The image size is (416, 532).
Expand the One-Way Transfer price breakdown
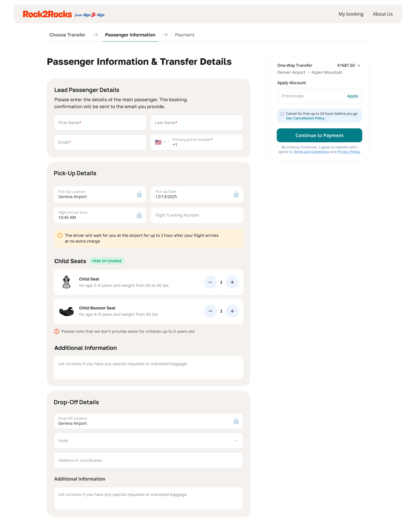coord(359,65)
